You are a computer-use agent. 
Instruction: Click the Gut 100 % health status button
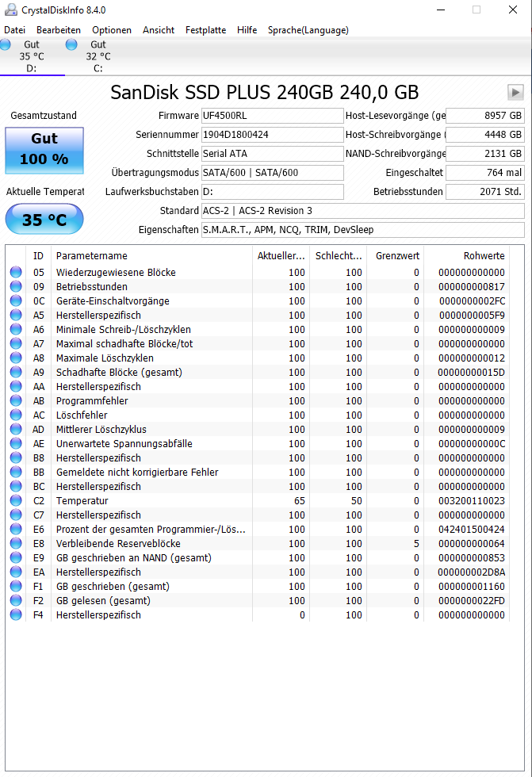tap(44, 151)
